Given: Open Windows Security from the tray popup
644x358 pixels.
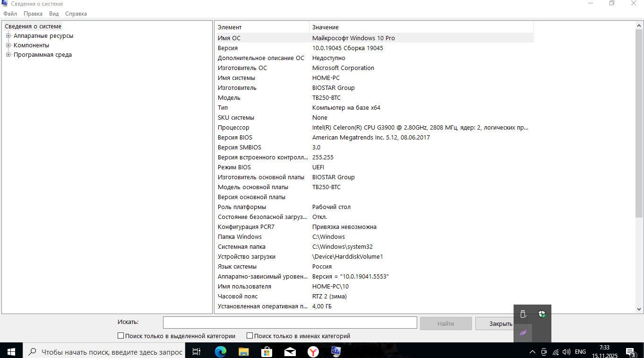Looking at the screenshot, I should 542,314.
